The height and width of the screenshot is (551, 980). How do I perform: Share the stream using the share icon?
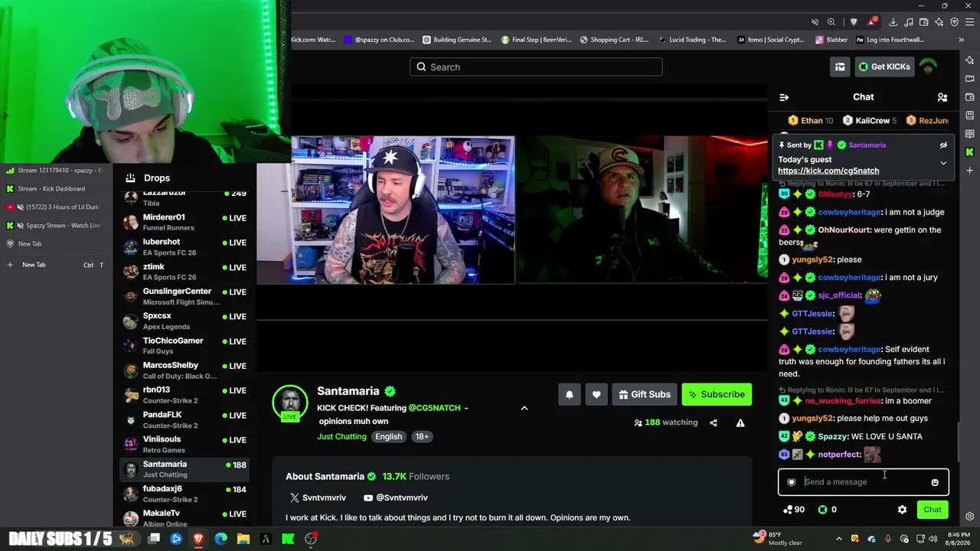click(714, 422)
